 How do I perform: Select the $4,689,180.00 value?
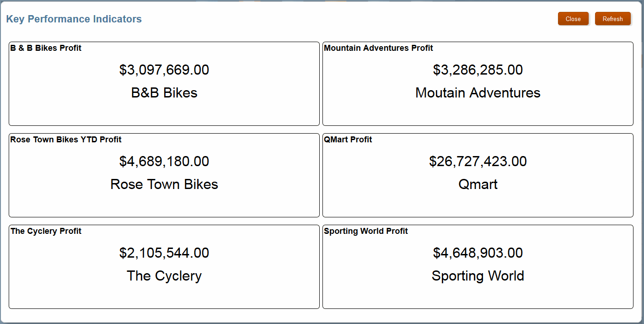pyautogui.click(x=164, y=162)
